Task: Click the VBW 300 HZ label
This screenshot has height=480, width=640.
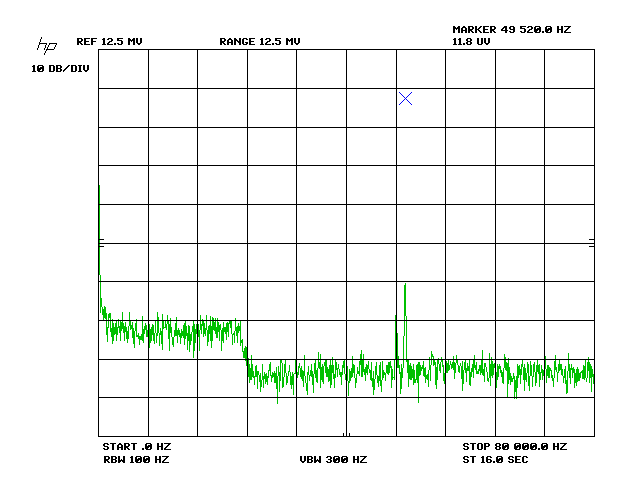Action: (x=333, y=460)
